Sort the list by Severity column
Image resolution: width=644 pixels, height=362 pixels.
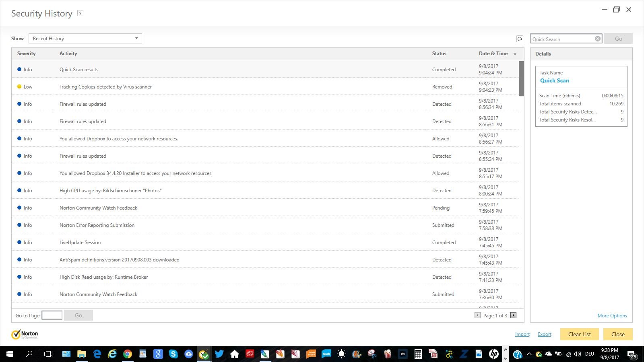pyautogui.click(x=27, y=53)
